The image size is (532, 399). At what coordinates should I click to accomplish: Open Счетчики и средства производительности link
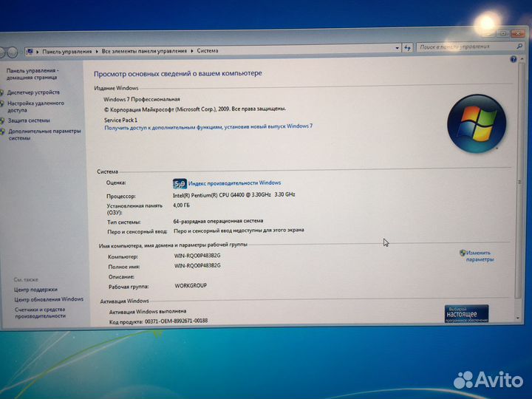(40, 313)
